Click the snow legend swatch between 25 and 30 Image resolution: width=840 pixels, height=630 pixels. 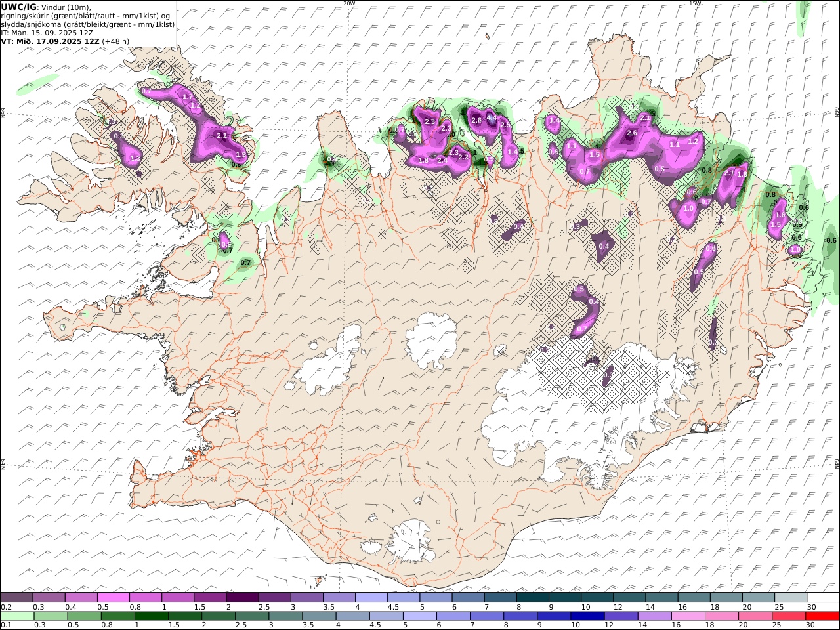pos(790,597)
